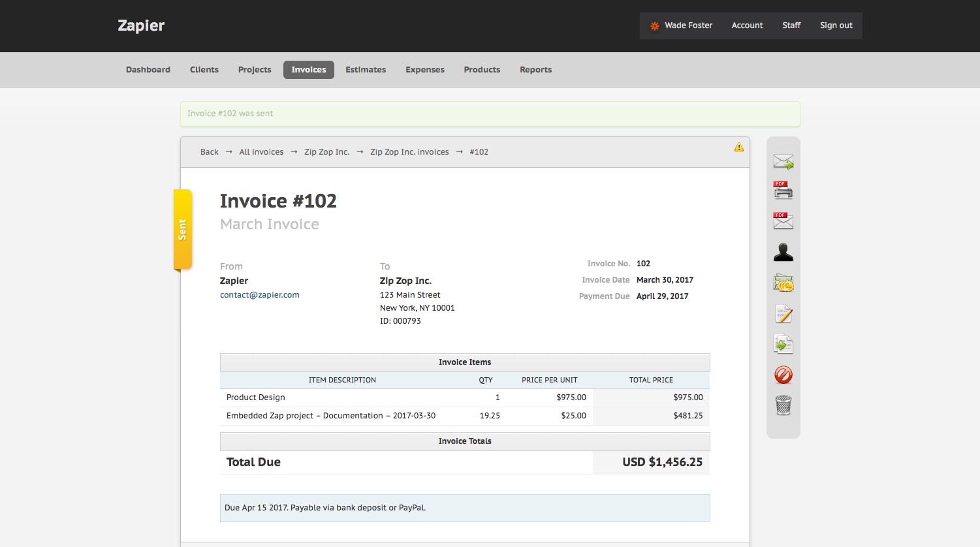Click the red cancel invoice icon

[783, 375]
